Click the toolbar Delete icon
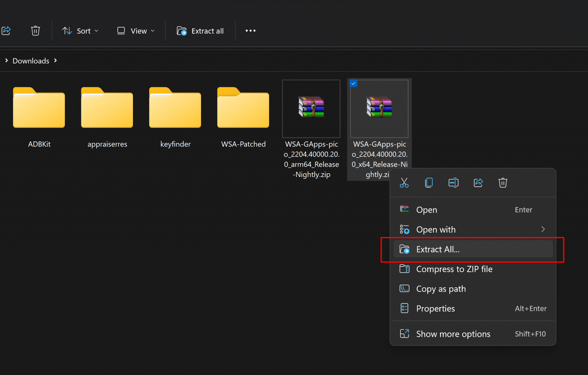Viewport: 588px width, 375px height. (x=35, y=30)
